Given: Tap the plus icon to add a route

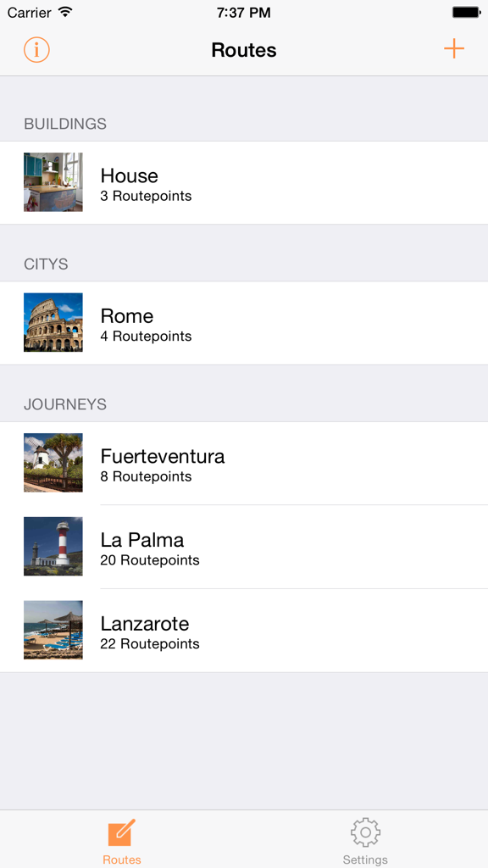Looking at the screenshot, I should 454,49.
